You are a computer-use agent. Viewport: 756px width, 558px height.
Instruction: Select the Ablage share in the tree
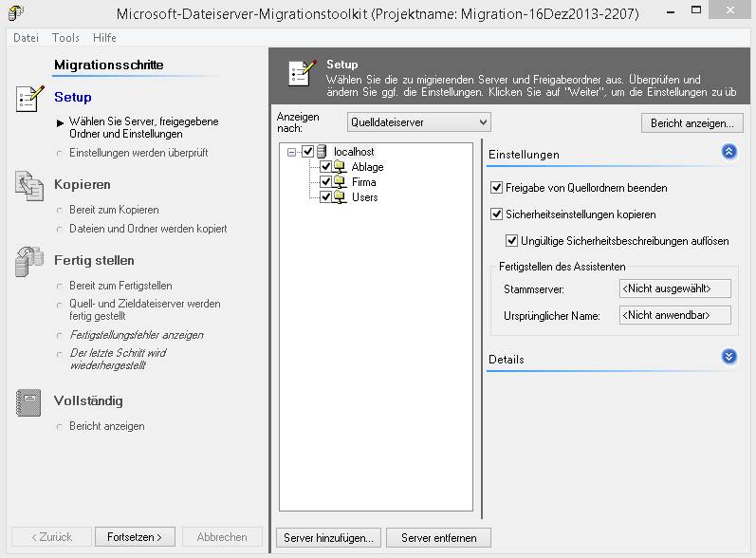(367, 167)
